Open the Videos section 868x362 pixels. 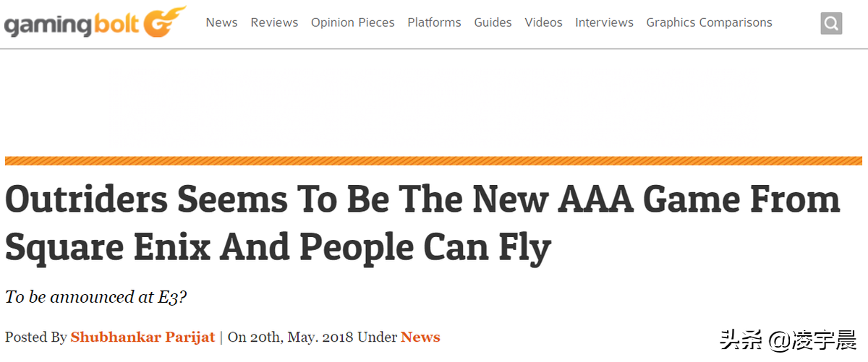pyautogui.click(x=543, y=22)
